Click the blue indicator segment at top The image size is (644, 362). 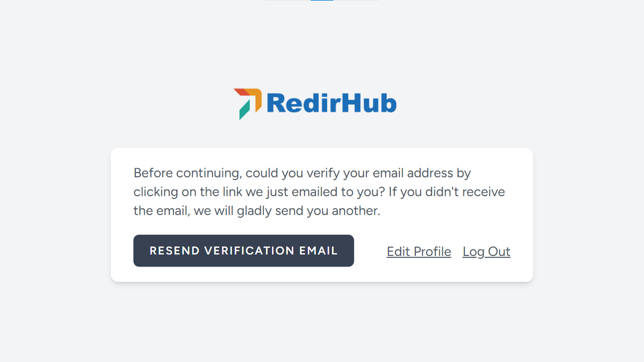(x=322, y=1)
